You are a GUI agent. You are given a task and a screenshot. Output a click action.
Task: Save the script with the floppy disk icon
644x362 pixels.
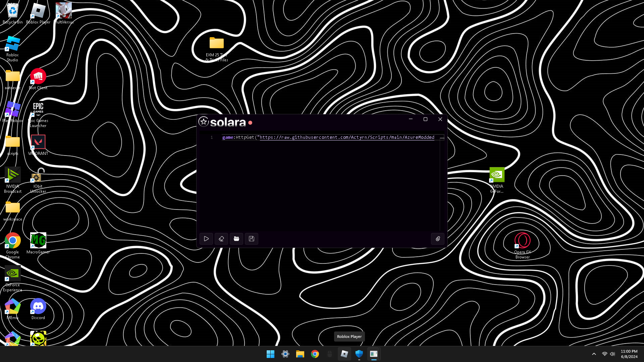pos(252,239)
